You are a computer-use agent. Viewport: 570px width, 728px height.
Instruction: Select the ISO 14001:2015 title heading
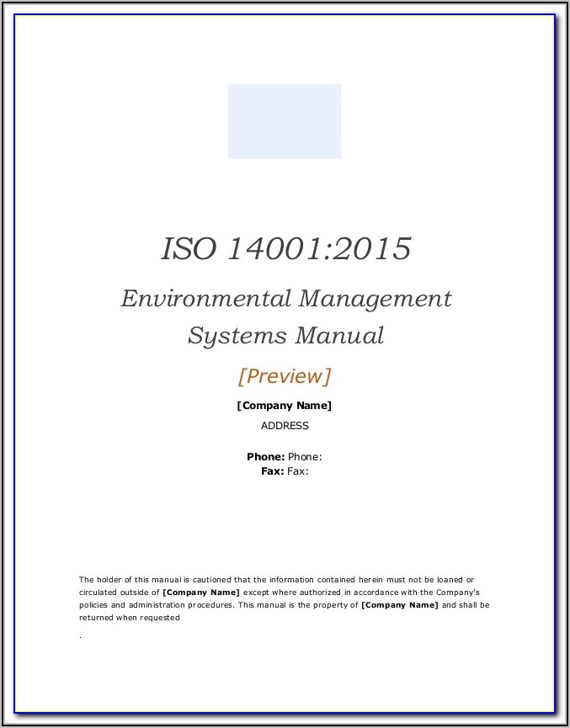coord(285,249)
